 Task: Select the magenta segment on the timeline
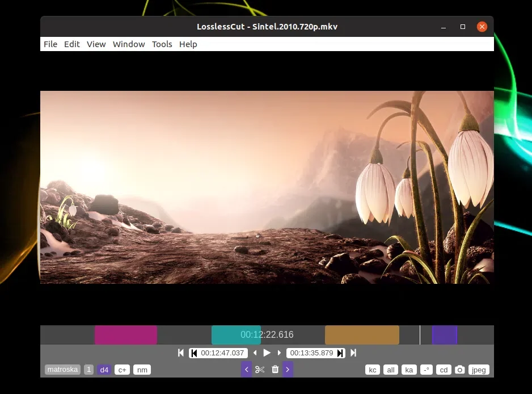125,335
